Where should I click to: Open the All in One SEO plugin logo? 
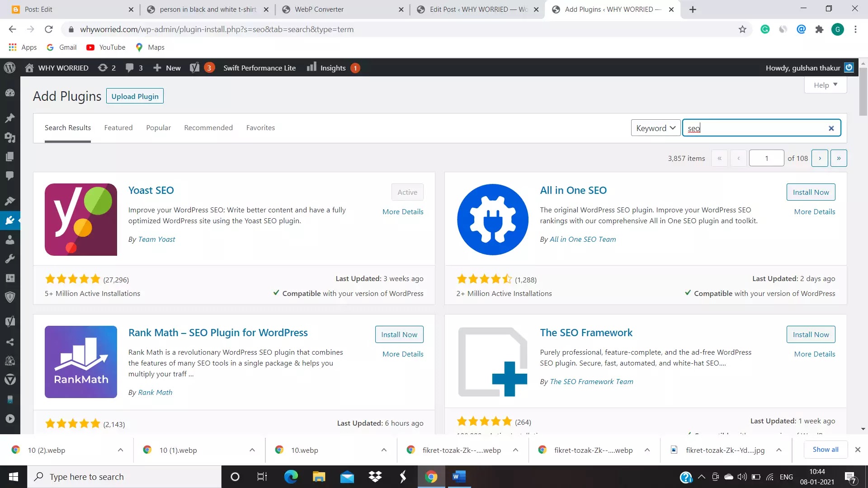(493, 220)
